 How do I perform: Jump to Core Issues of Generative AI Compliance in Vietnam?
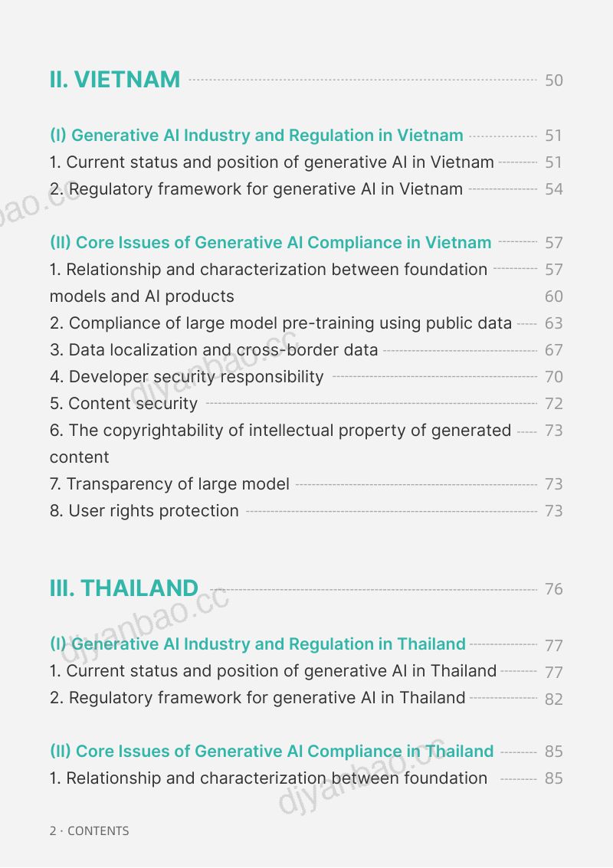pos(270,242)
